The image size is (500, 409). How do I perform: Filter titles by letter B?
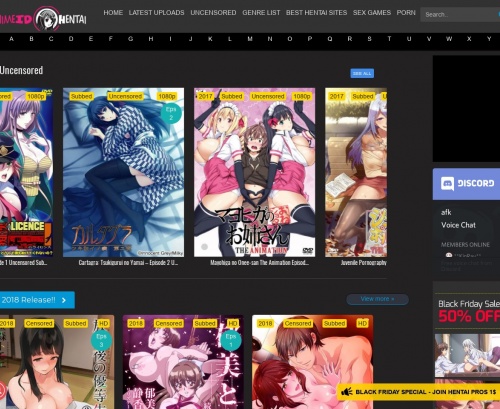point(31,39)
